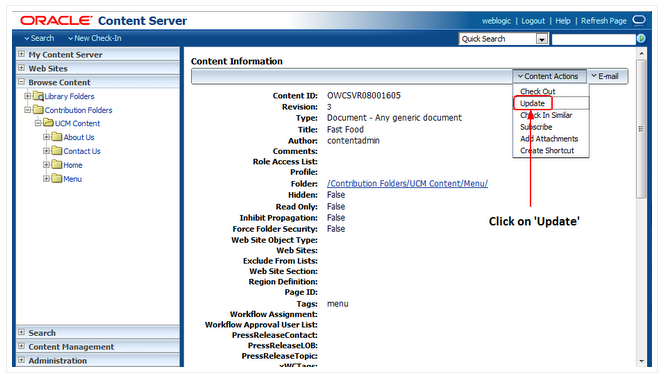Click the Menu folder icon in tree
The width and height of the screenshot is (661, 380).
(x=57, y=179)
